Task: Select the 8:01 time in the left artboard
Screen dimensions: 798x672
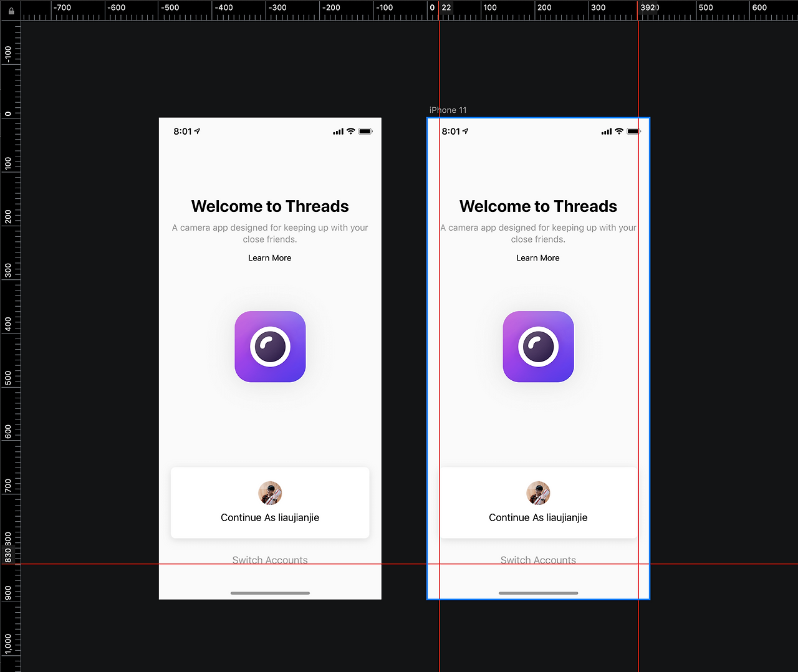Action: (x=183, y=132)
